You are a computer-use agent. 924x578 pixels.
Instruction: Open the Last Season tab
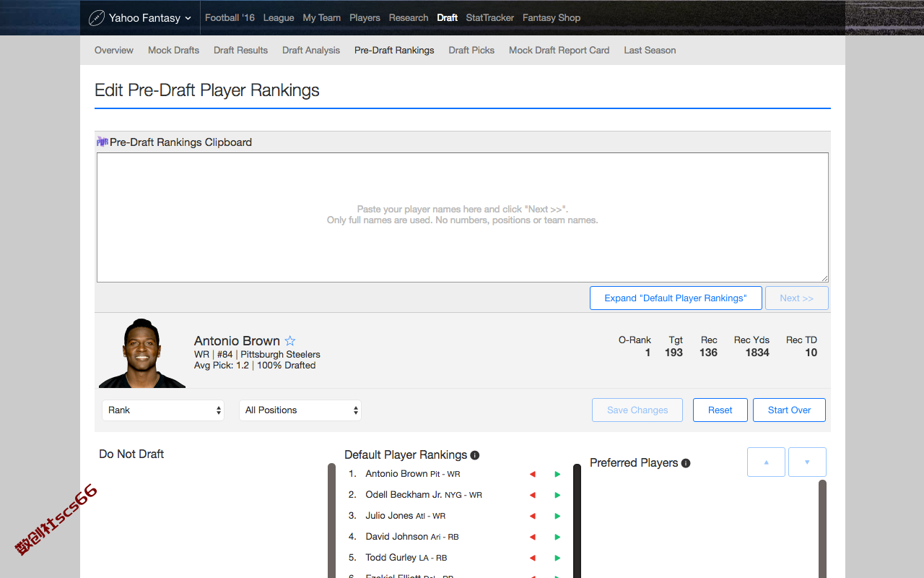click(650, 50)
